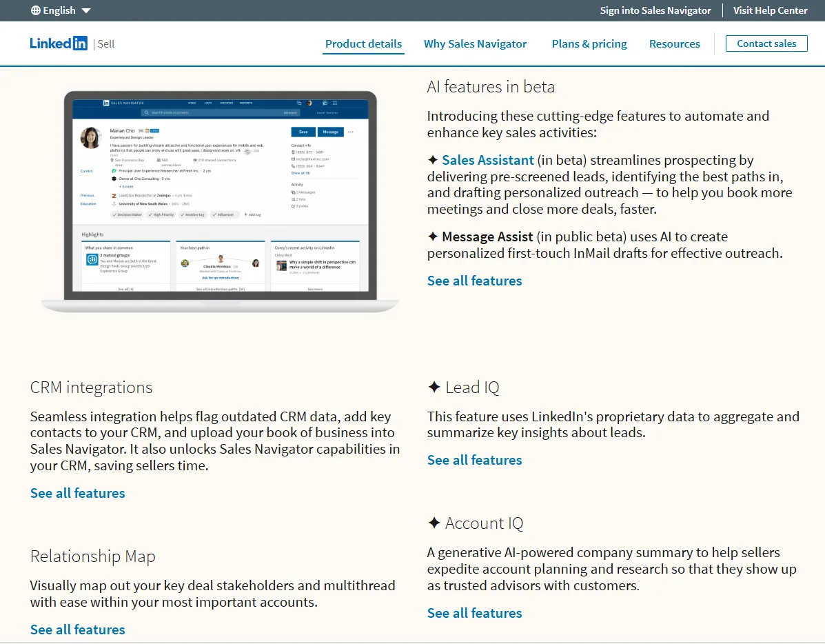Click the phone icon under Contact Info
The image size is (825, 644).
294,152
